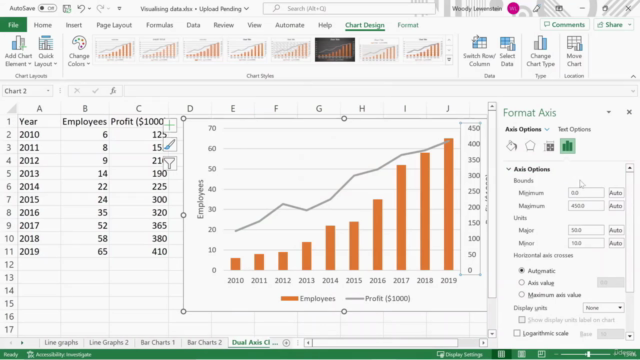Click the pen icon beside user avatar
Viewport: 640px width, 360px height.
536,8
